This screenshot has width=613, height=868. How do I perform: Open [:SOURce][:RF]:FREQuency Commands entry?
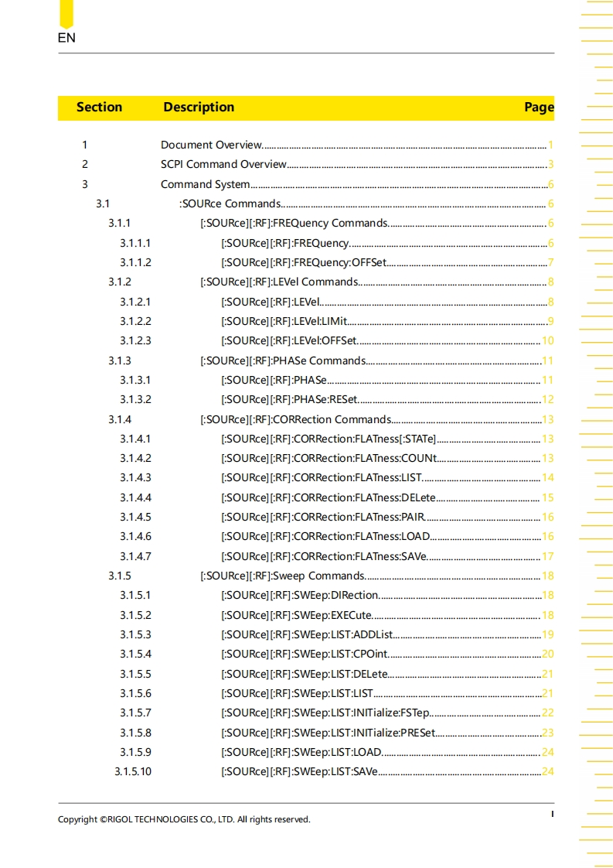click(x=293, y=224)
